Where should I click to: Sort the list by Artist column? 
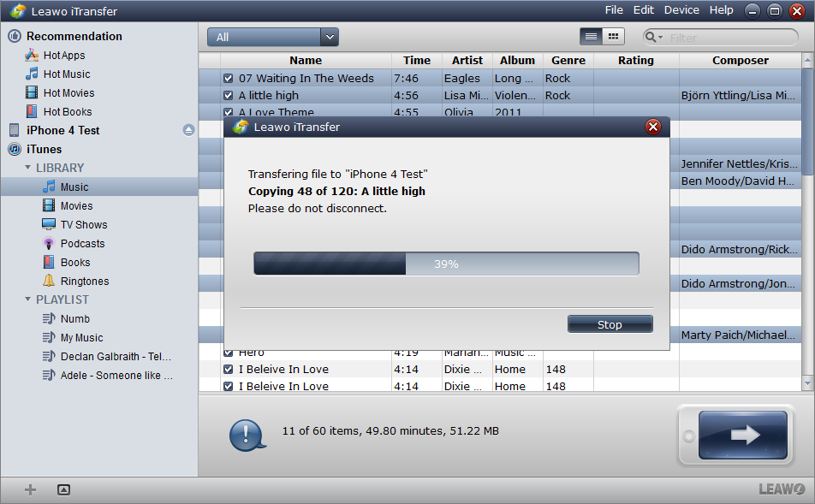coord(467,60)
